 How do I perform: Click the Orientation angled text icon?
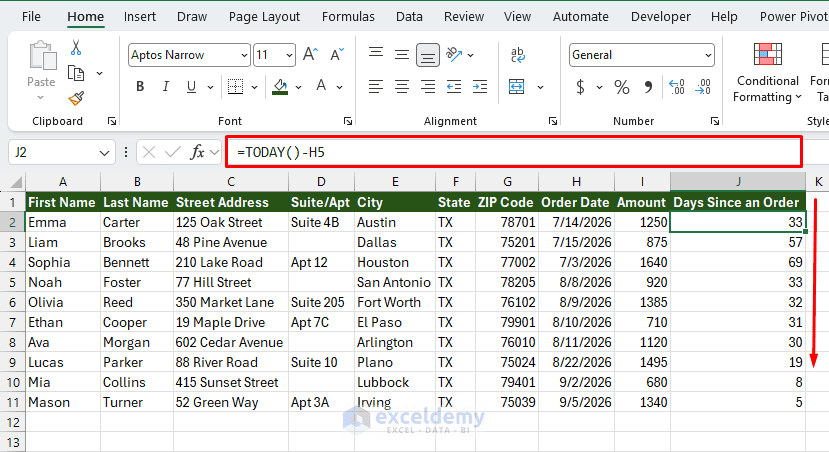(454, 54)
